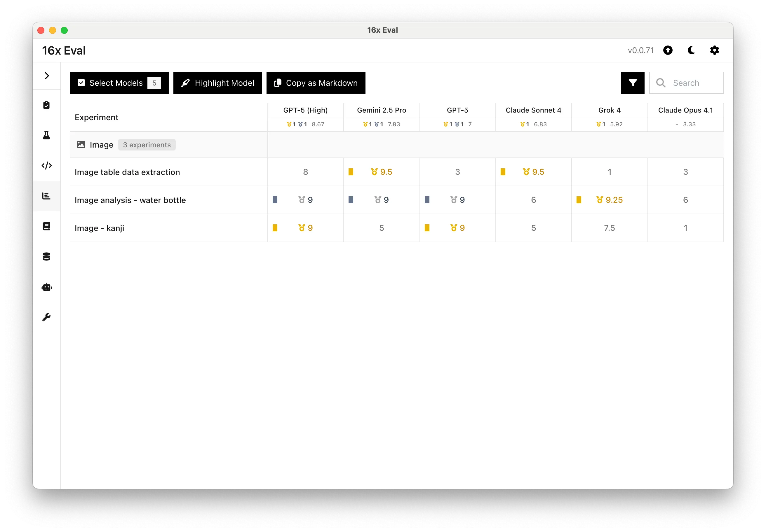The image size is (766, 532).
Task: Open the flask experiments sidebar icon
Action: (46, 135)
